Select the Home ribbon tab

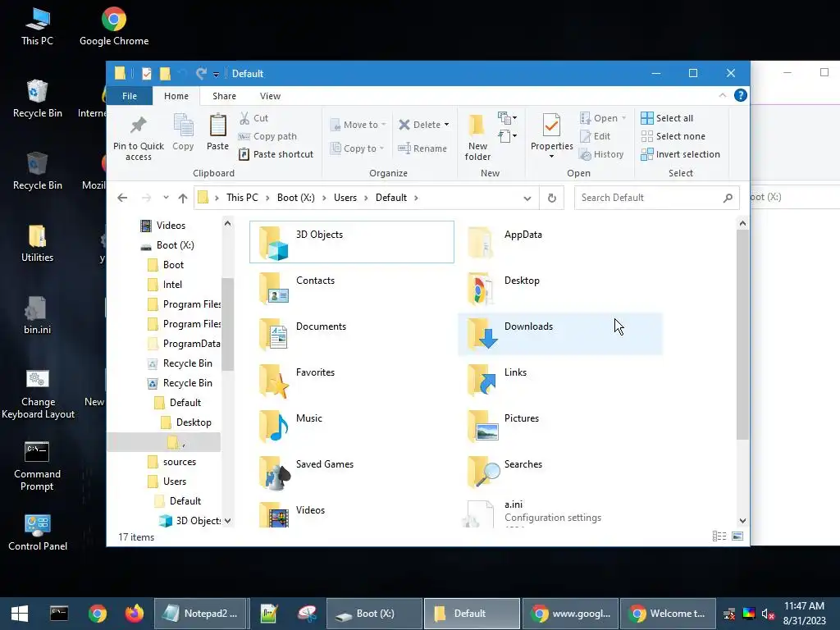click(176, 96)
